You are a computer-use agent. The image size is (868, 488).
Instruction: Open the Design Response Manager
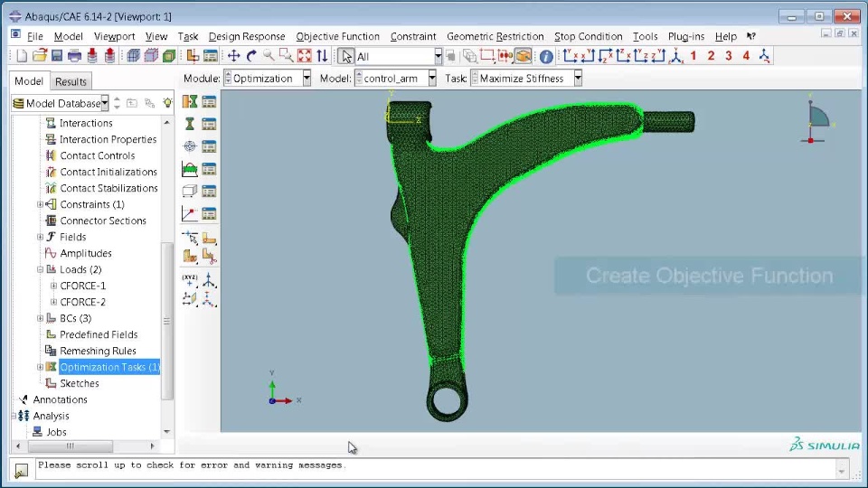pos(209,124)
